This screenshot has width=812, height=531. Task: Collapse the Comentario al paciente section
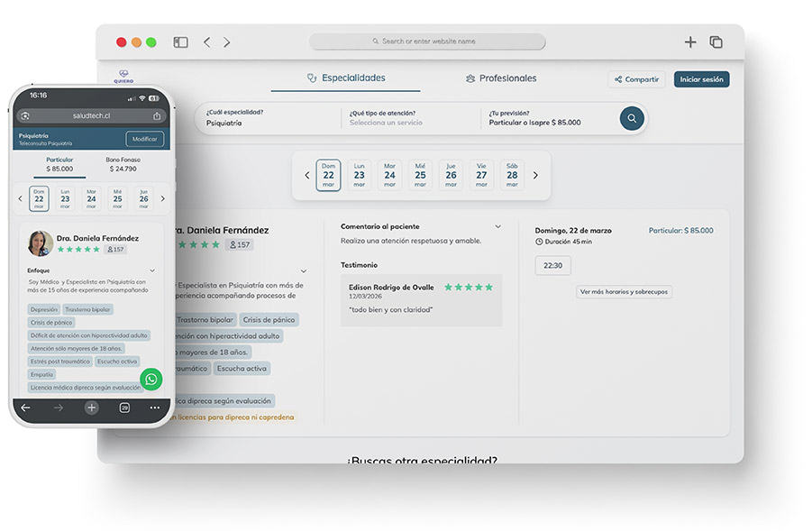point(497,226)
